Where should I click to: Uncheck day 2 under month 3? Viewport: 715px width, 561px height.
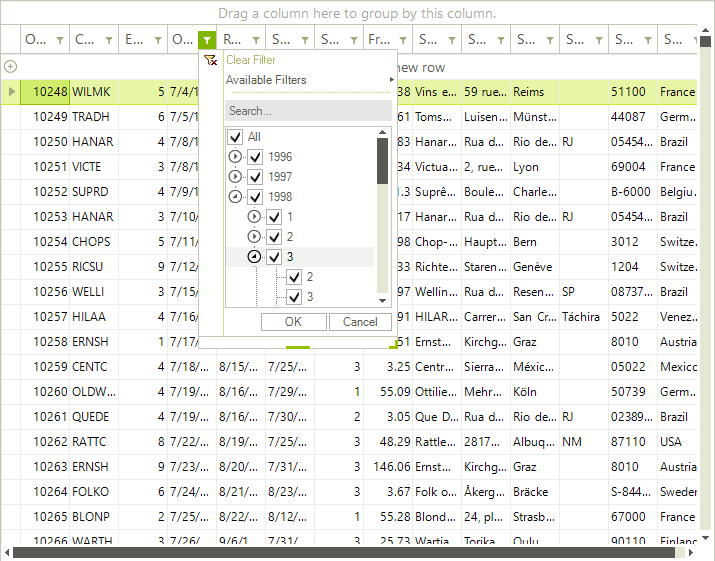(x=294, y=277)
